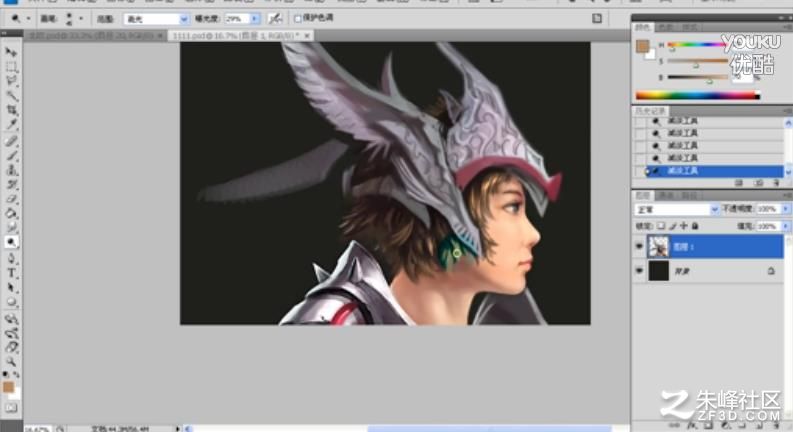Select the Brush tool
Image resolution: width=793 pixels, height=432 pixels.
[x=11, y=156]
